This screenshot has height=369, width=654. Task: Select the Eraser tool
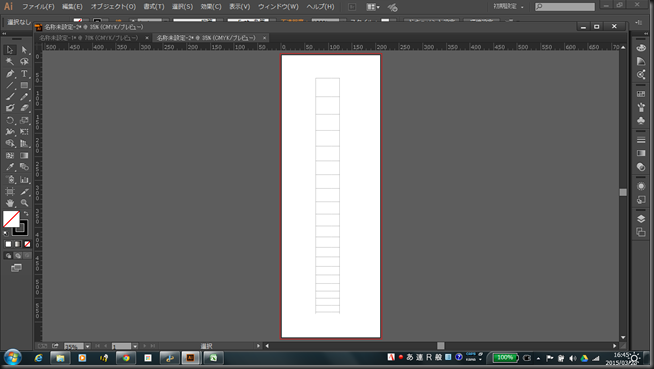24,108
